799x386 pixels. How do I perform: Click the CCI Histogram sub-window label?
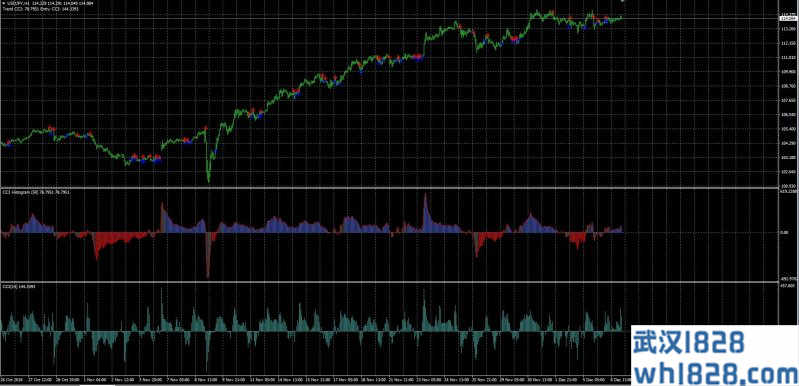pyautogui.click(x=35, y=192)
